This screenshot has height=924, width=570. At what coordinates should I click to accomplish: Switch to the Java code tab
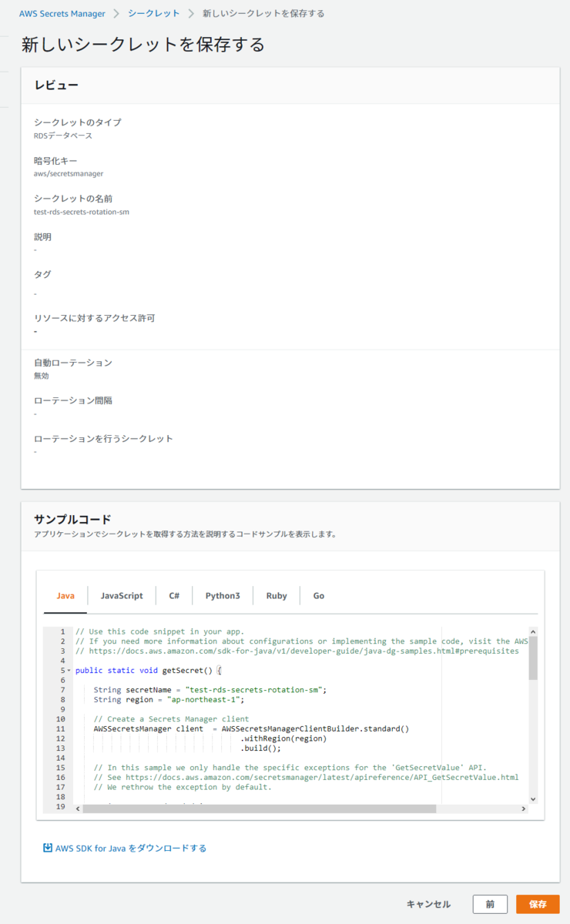pos(65,596)
